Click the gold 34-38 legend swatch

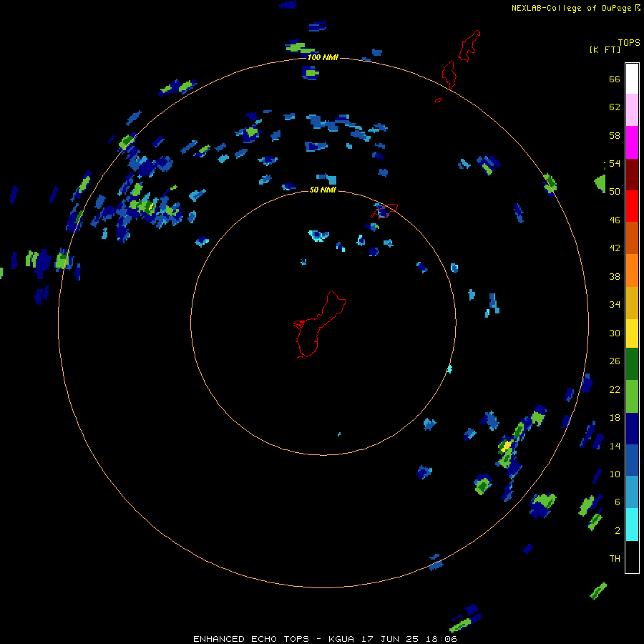[x=632, y=303]
